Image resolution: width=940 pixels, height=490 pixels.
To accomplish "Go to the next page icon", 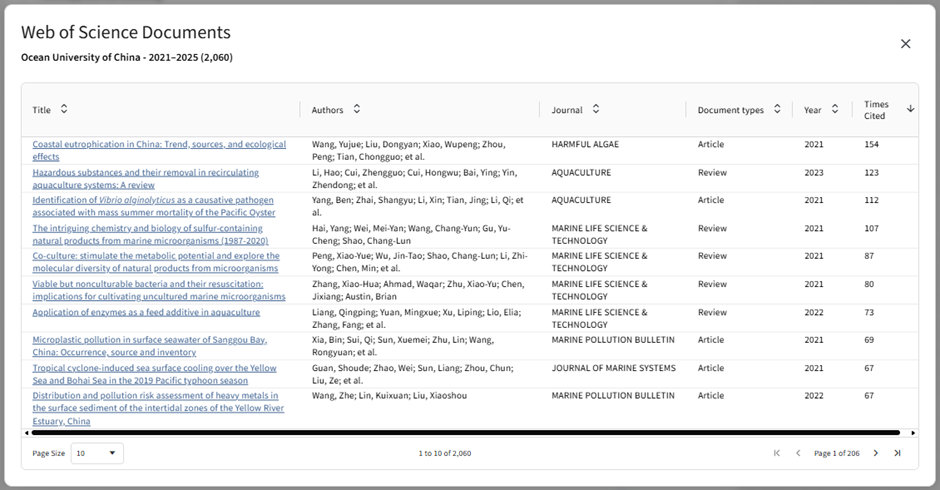I will click(876, 453).
